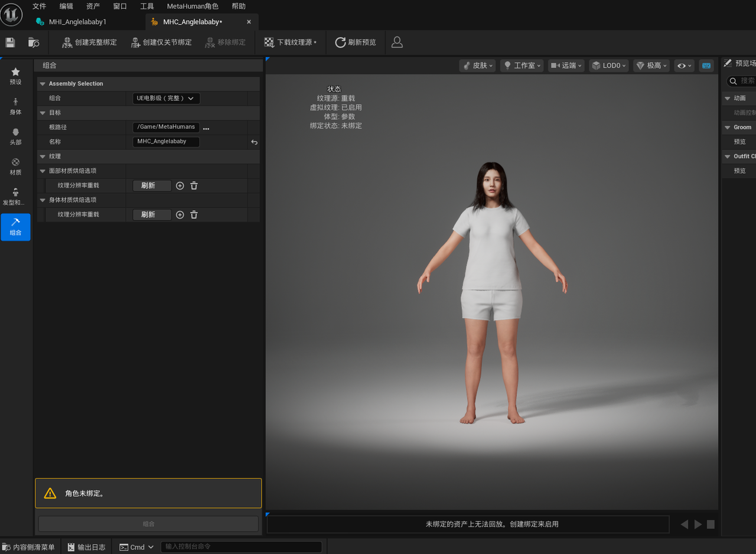Open the 文件 menu
The width and height of the screenshot is (756, 554).
coord(39,6)
